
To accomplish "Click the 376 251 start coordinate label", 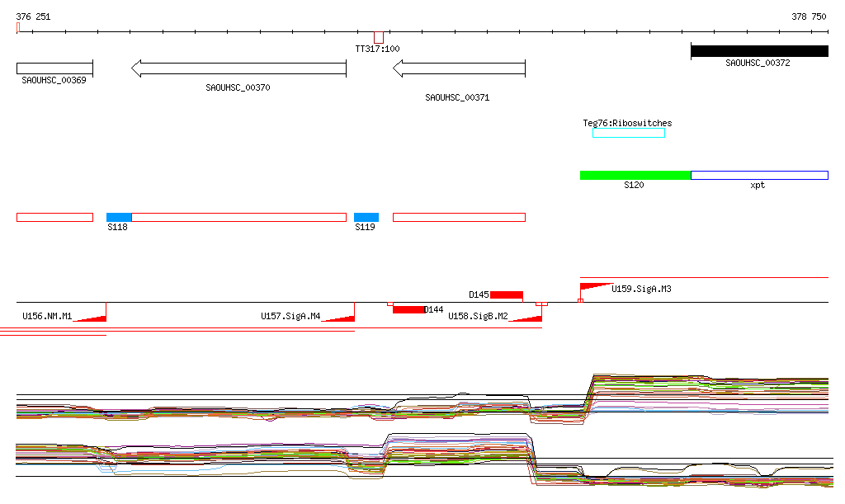I will point(33,16).
